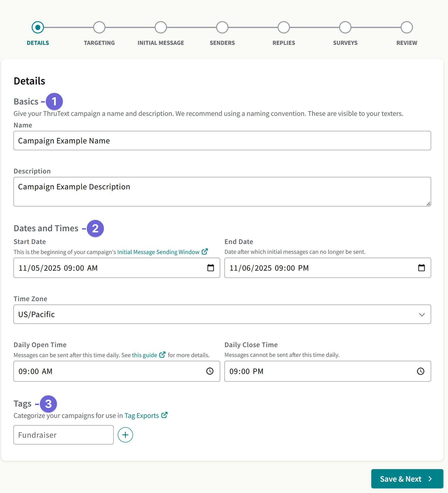Click external link icon after Initial Message Sending Window
The width and height of the screenshot is (448, 493).
tap(205, 251)
